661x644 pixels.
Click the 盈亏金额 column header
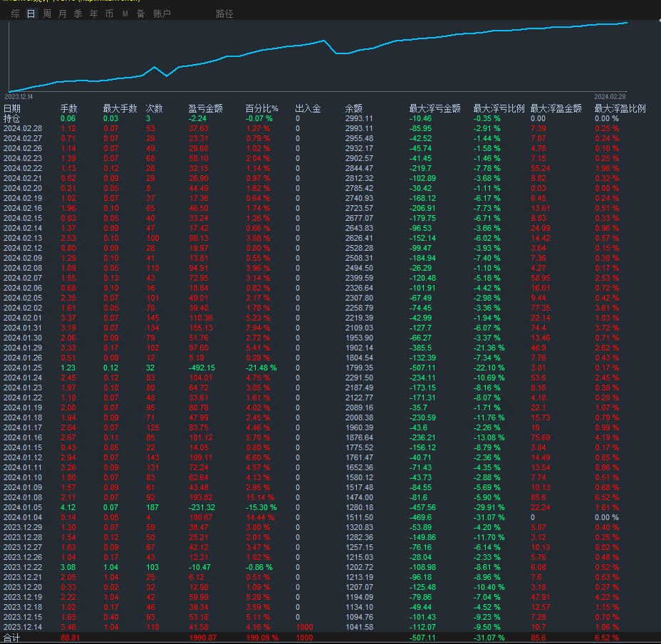pos(205,109)
